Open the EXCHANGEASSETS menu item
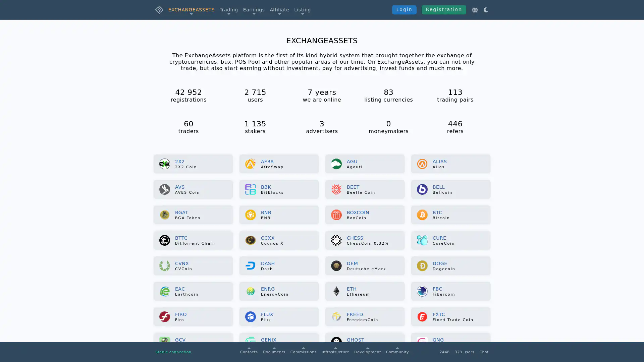This screenshot has height=362, width=644. click(191, 10)
